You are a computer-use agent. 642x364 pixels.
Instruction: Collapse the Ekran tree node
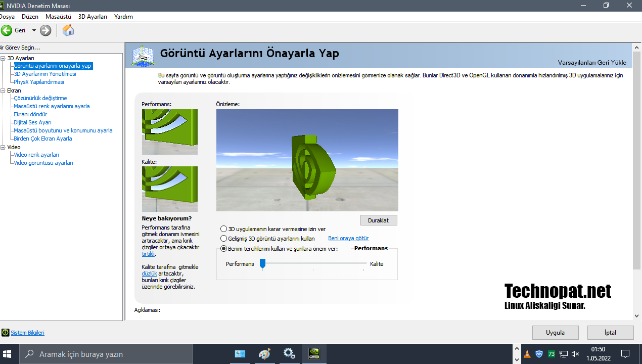(x=3, y=90)
